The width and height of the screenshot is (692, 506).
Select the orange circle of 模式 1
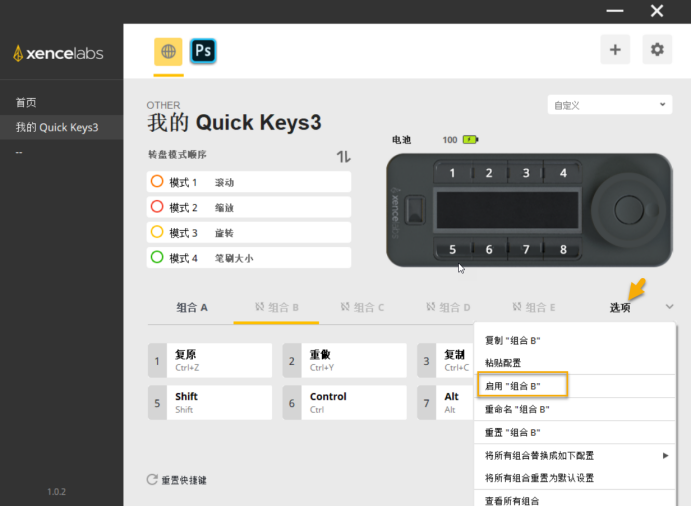tap(157, 181)
